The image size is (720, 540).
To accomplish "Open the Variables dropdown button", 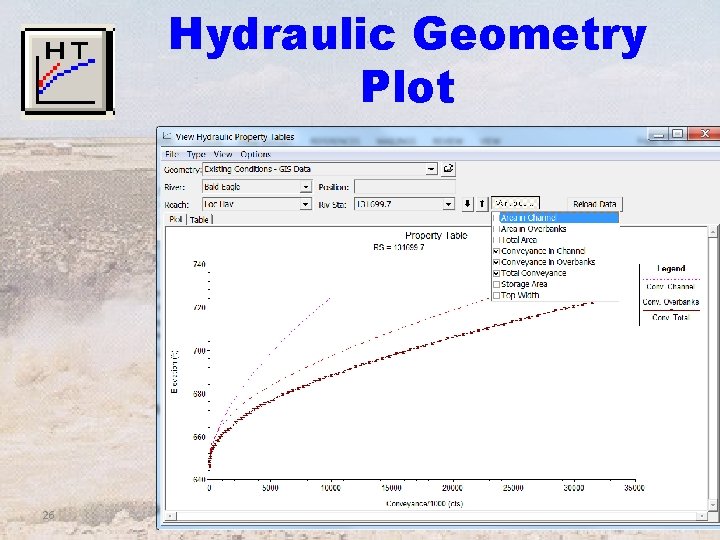I will 515,203.
